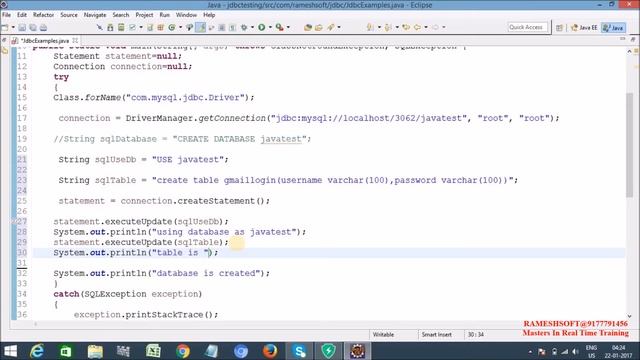Click the Run External Tools icon

tap(280, 27)
